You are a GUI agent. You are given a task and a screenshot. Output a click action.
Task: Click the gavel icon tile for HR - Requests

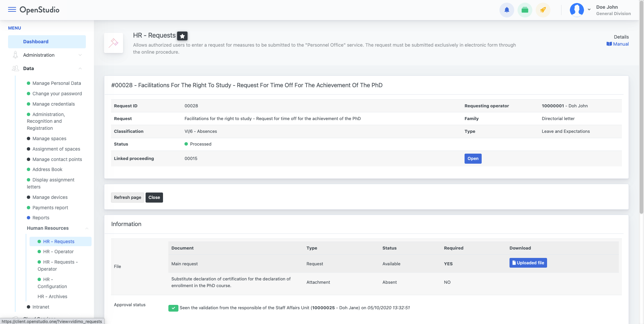click(x=113, y=43)
